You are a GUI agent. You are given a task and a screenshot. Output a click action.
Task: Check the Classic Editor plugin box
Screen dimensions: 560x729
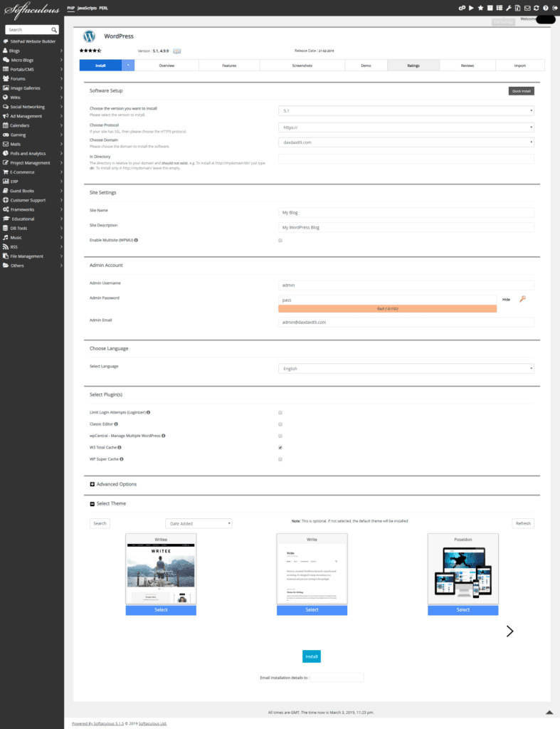point(280,424)
